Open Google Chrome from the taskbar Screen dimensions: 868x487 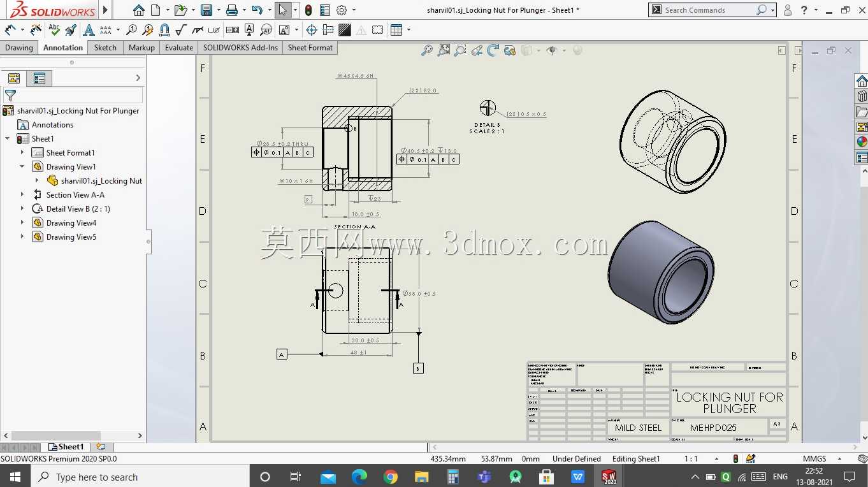(391, 477)
